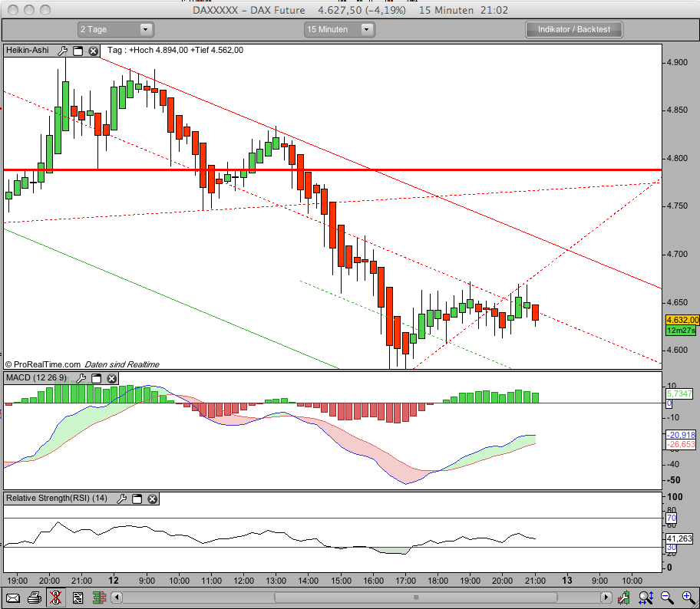Click the 13 date marker on time axis
Viewport: 700px width, 609px height.
pos(567,580)
